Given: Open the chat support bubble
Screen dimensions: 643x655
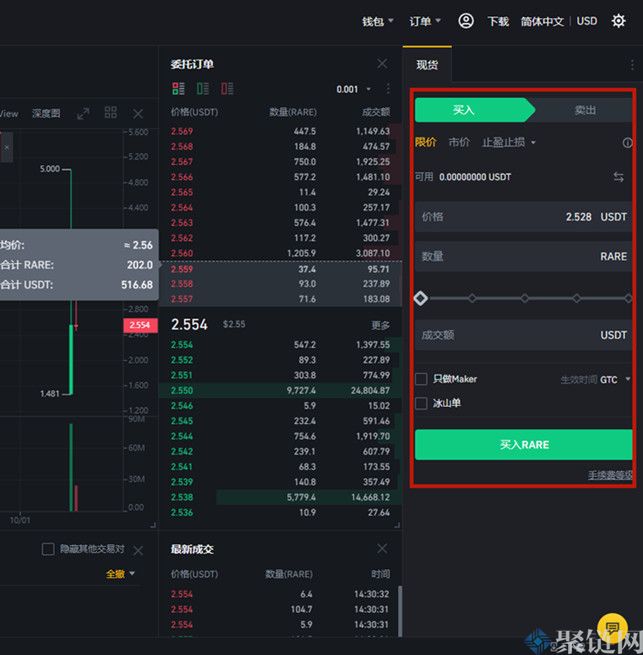Looking at the screenshot, I should coord(613,628).
